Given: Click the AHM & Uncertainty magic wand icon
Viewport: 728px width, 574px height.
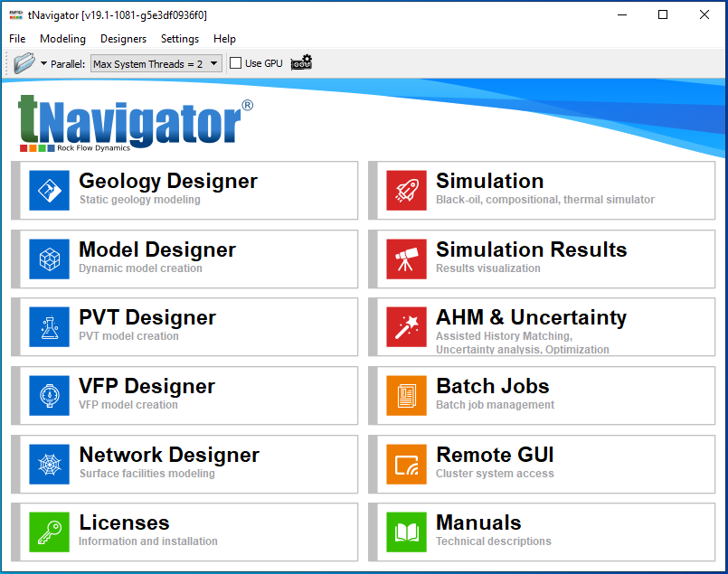Looking at the screenshot, I should pos(406,326).
